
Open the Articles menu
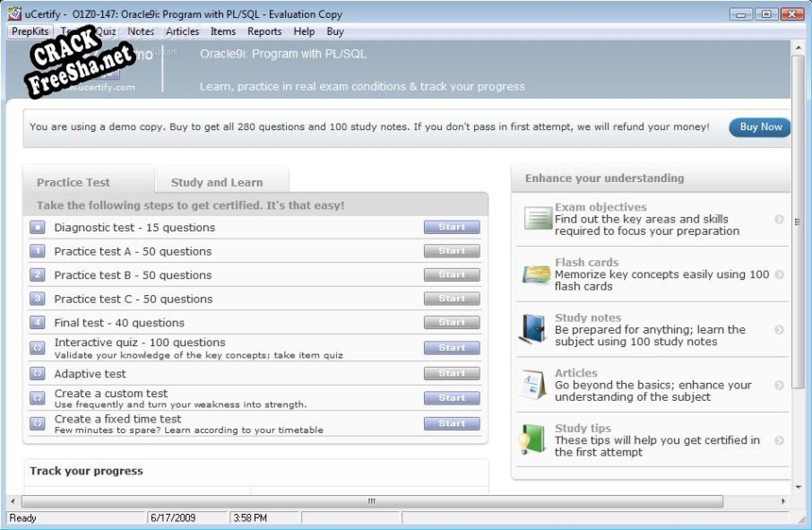tap(183, 31)
